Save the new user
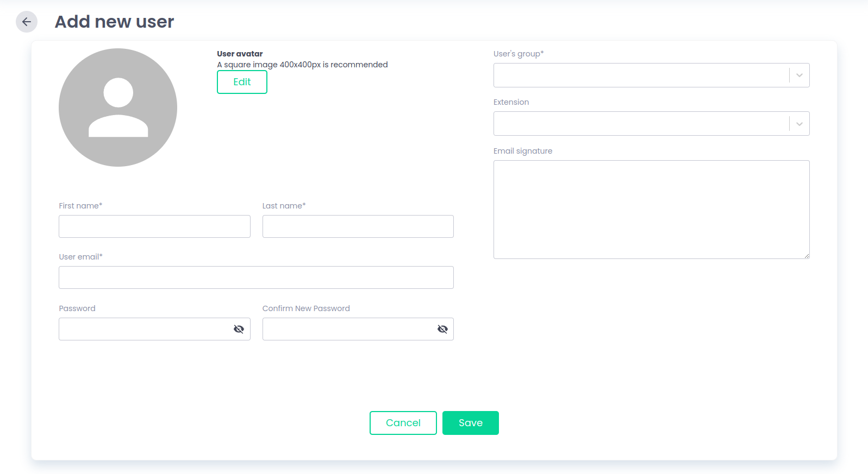The width and height of the screenshot is (868, 474). 470,423
